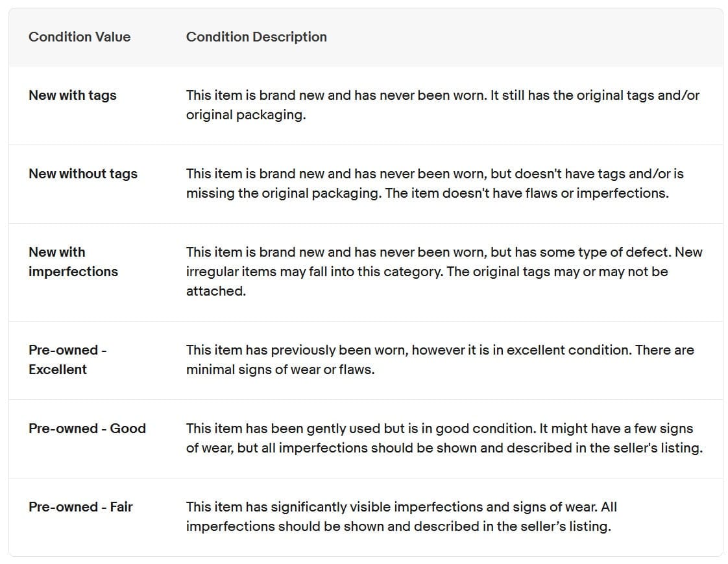Click the Condition Description column header
Screen dimensions: 728x564
tap(256, 37)
